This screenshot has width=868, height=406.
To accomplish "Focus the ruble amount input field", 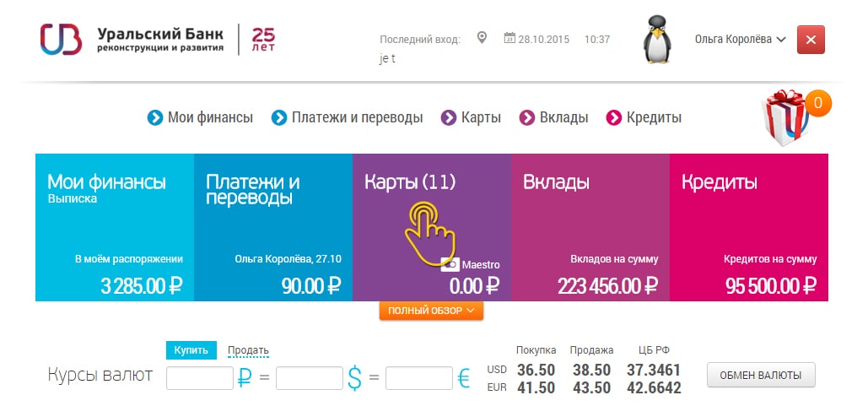I will tap(200, 378).
